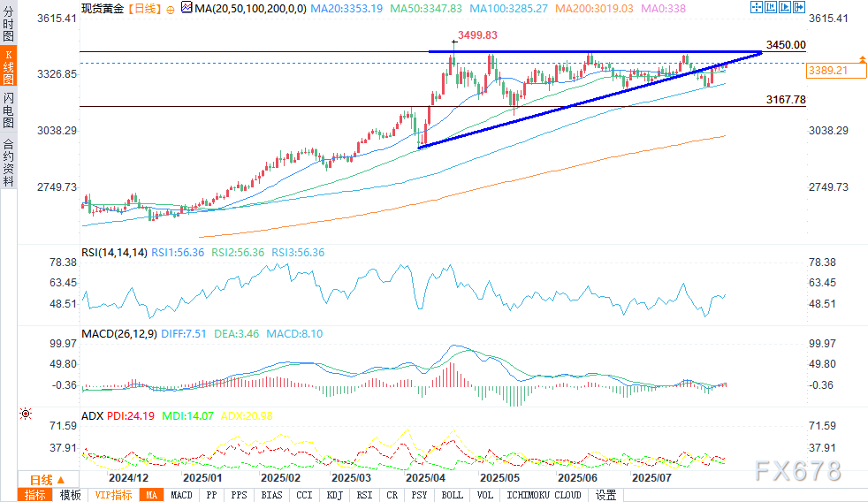The height and width of the screenshot is (502, 868).
Task: Click the orange 3389.21 current price label
Action: point(836,71)
